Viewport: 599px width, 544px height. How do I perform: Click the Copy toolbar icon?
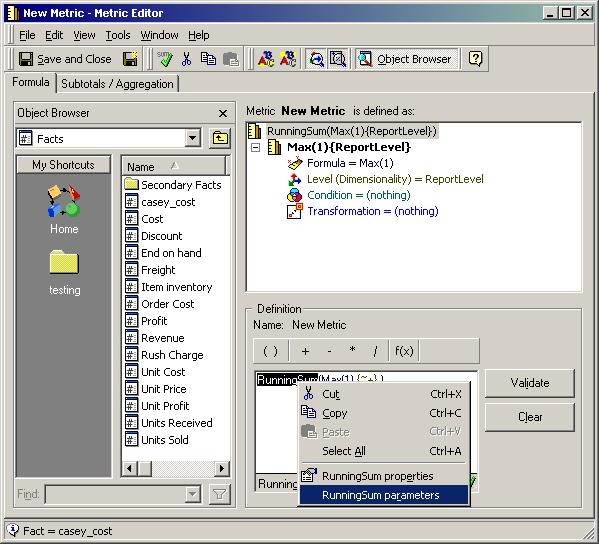click(208, 59)
